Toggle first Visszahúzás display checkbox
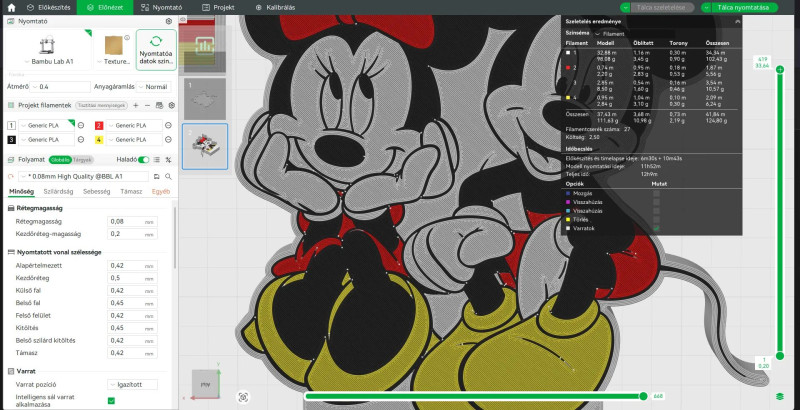 pyautogui.click(x=656, y=202)
